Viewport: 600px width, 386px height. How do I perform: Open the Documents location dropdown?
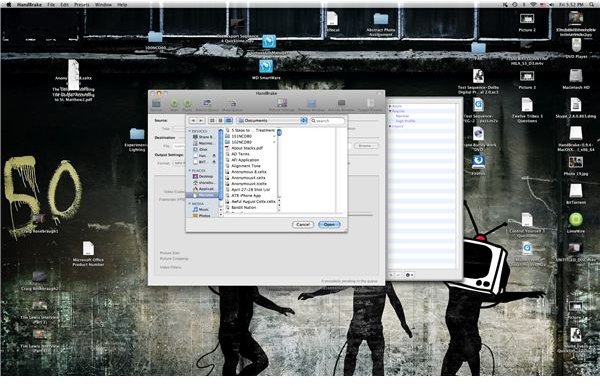click(272, 121)
